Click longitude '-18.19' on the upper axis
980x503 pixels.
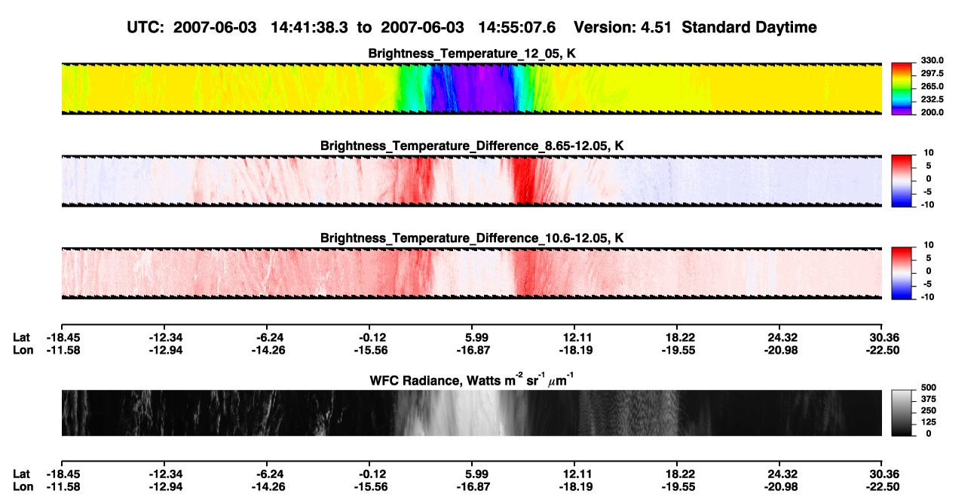point(576,350)
